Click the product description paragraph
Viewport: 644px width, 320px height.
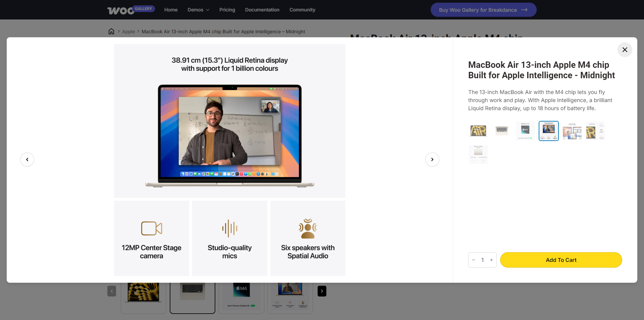pos(540,100)
